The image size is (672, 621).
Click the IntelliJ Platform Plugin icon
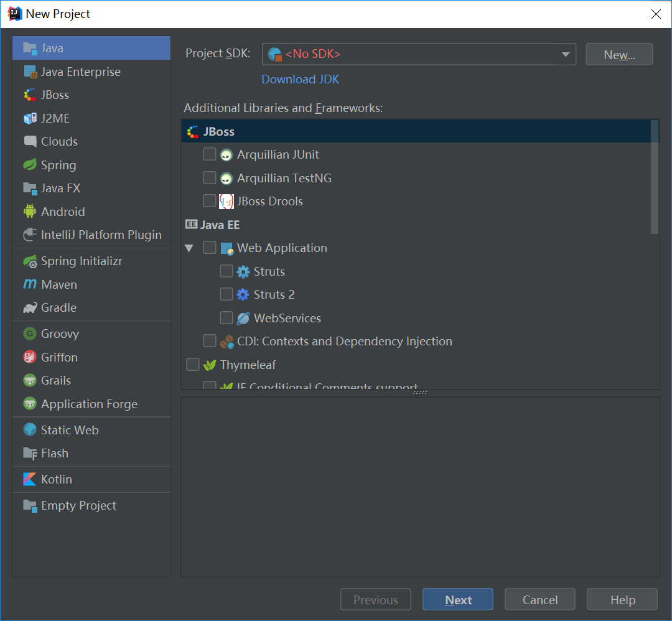[x=30, y=235]
